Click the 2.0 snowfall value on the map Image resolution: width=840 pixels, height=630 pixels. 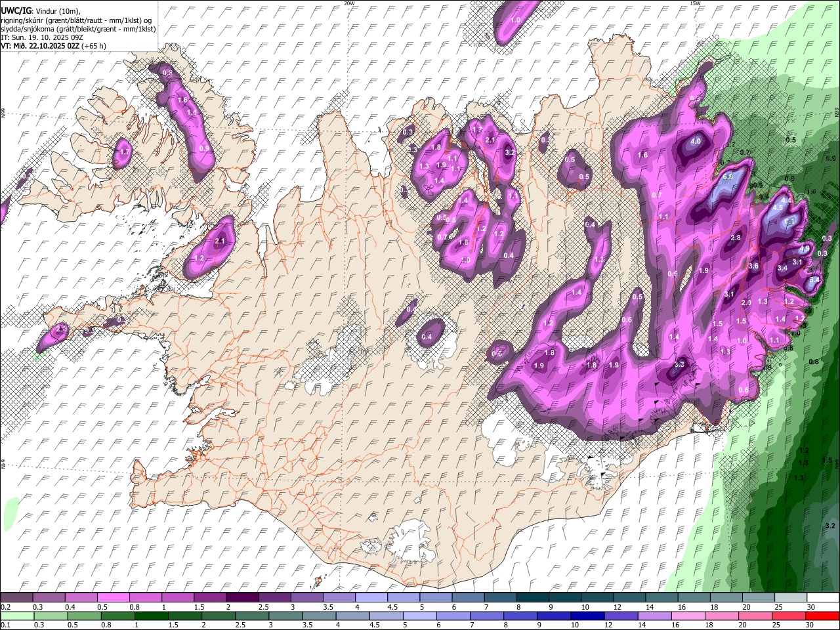click(746, 303)
